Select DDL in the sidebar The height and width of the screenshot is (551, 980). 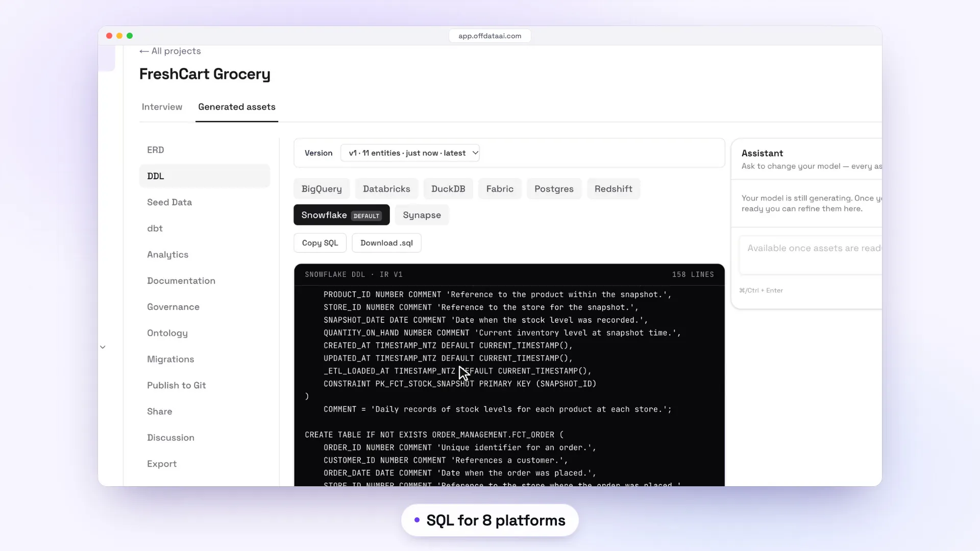coord(204,176)
